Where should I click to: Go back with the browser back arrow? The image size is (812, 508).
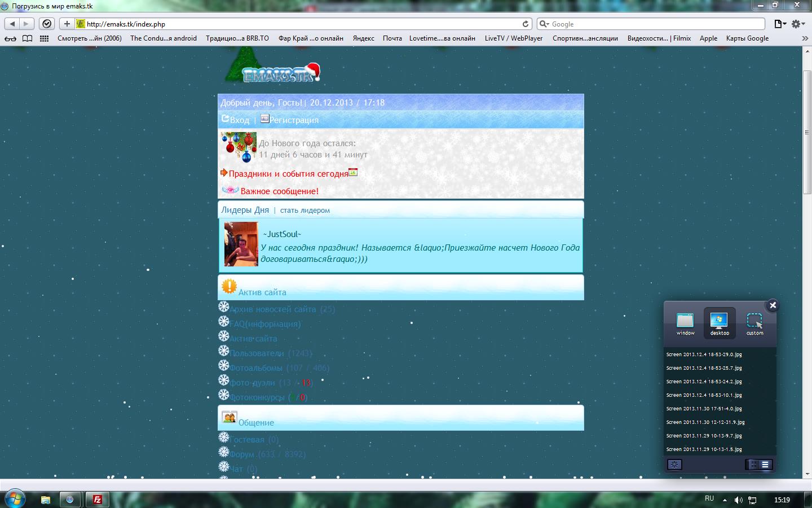coord(12,24)
